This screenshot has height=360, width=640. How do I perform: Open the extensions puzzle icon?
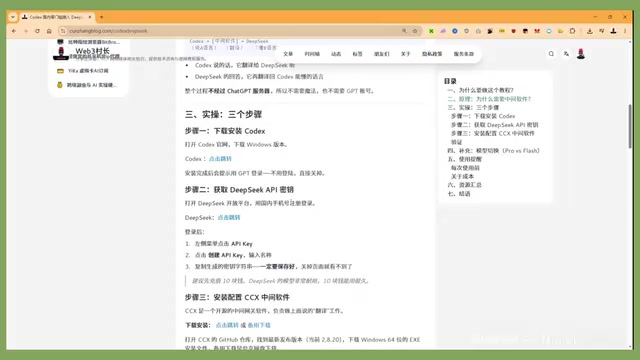pos(572,31)
